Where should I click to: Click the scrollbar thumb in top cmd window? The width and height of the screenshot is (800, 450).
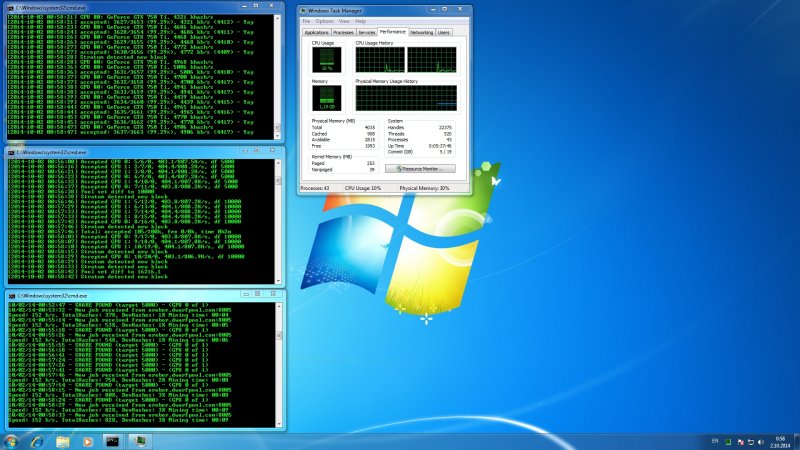(x=278, y=128)
